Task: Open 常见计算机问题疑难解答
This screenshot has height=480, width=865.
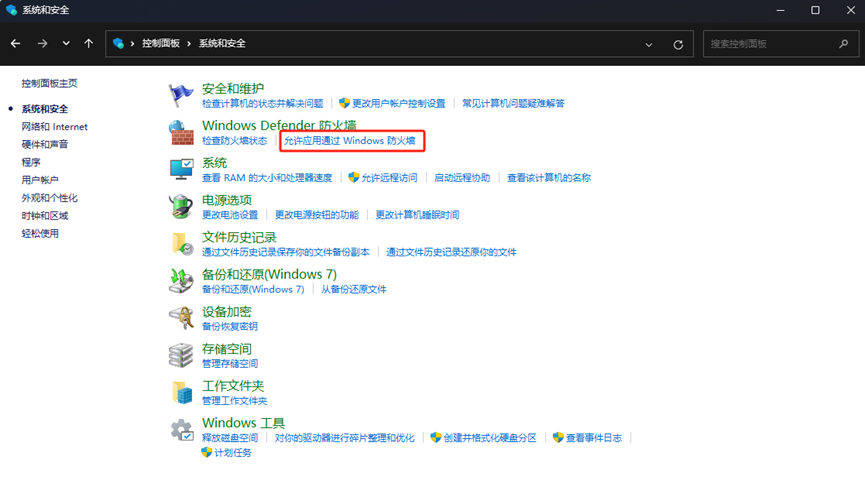Action: point(513,103)
